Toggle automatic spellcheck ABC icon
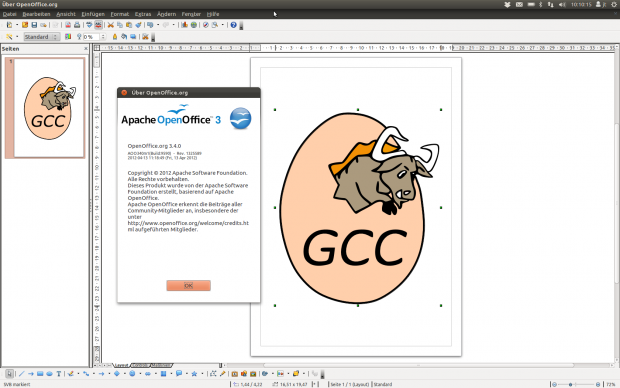 [98, 25]
